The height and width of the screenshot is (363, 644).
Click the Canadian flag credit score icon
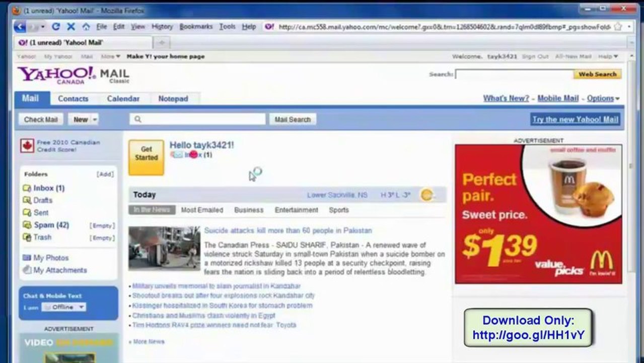click(x=27, y=146)
